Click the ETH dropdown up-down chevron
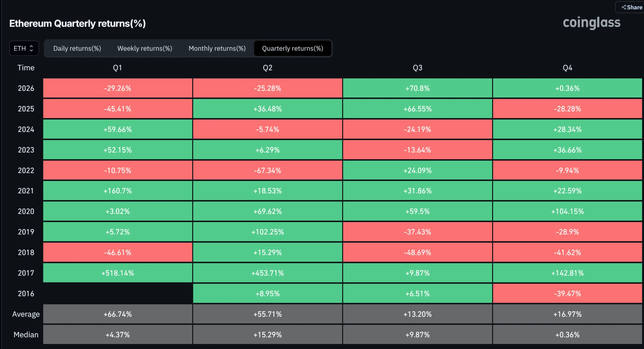The width and height of the screenshot is (644, 349). tap(31, 48)
